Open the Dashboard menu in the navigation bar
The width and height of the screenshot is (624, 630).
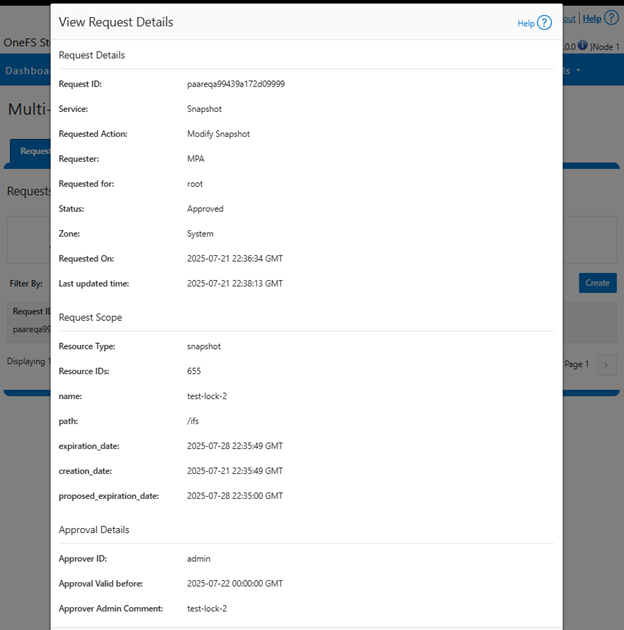click(26, 71)
